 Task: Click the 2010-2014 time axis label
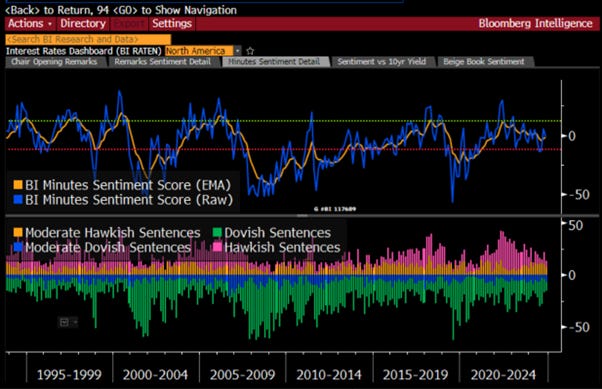[329, 375]
